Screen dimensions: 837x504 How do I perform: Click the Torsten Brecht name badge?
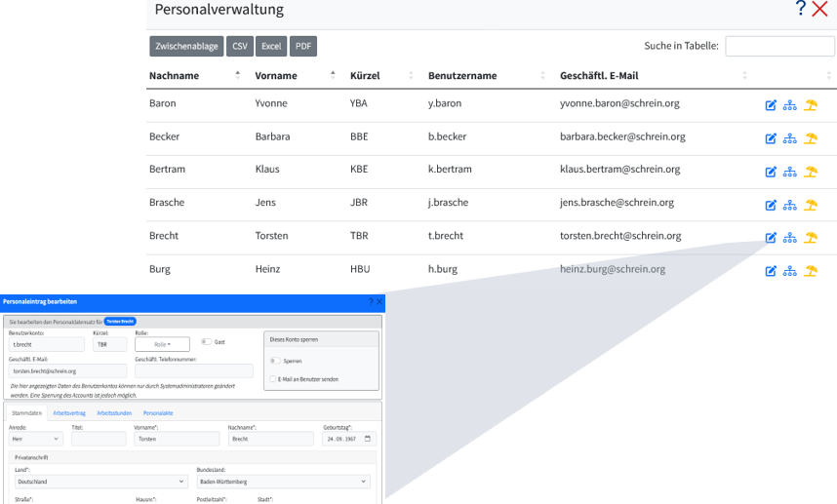120,321
